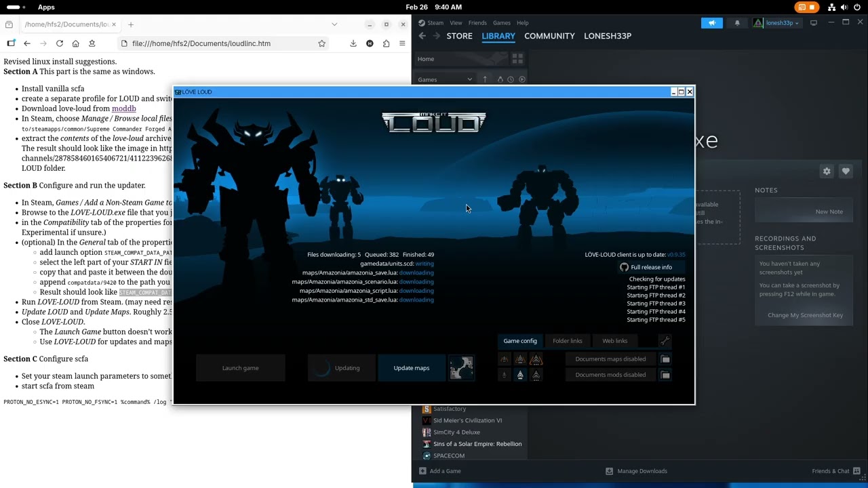
Task: Select SPACECOM in Steam library
Action: (449, 456)
